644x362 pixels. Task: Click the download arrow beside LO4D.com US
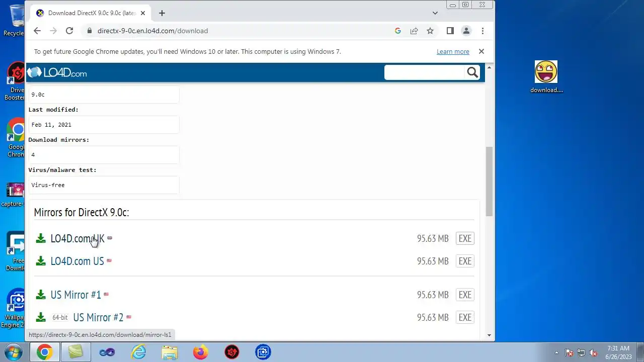click(41, 261)
